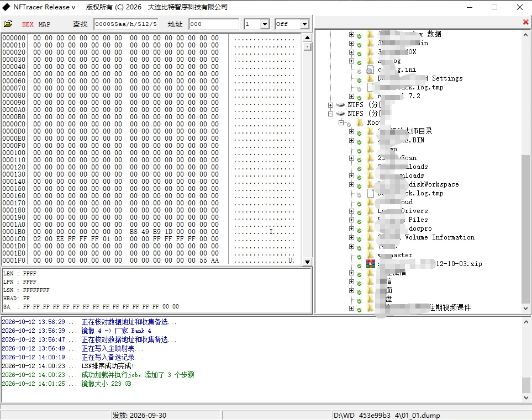Click the hex view scrollbar down arrow
The height and width of the screenshot is (420, 532).
307,262
